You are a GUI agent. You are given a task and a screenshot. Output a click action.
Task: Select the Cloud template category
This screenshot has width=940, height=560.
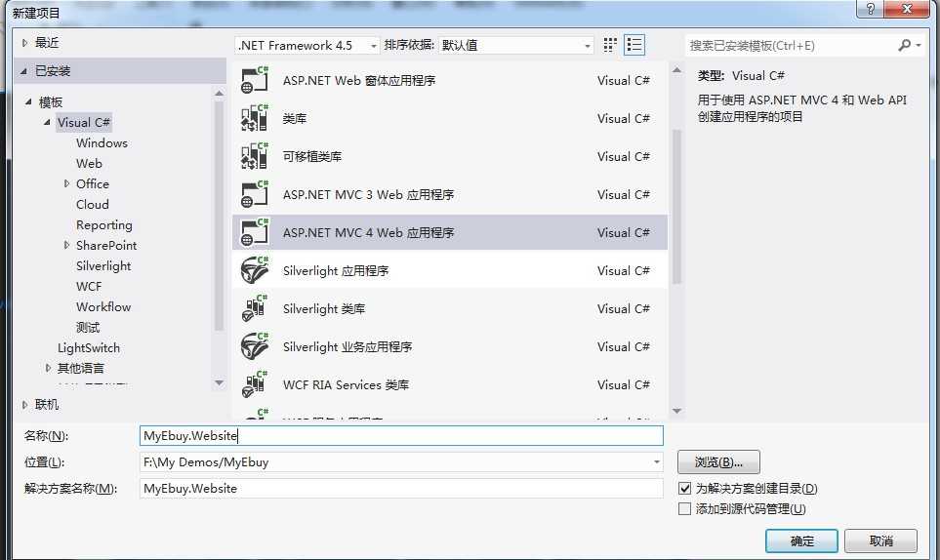93,204
